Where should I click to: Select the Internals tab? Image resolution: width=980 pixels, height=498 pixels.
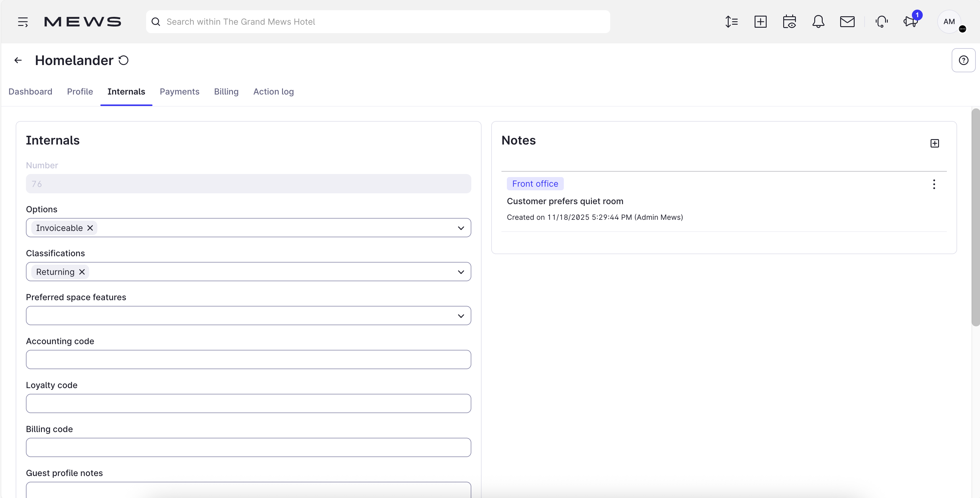(x=126, y=92)
